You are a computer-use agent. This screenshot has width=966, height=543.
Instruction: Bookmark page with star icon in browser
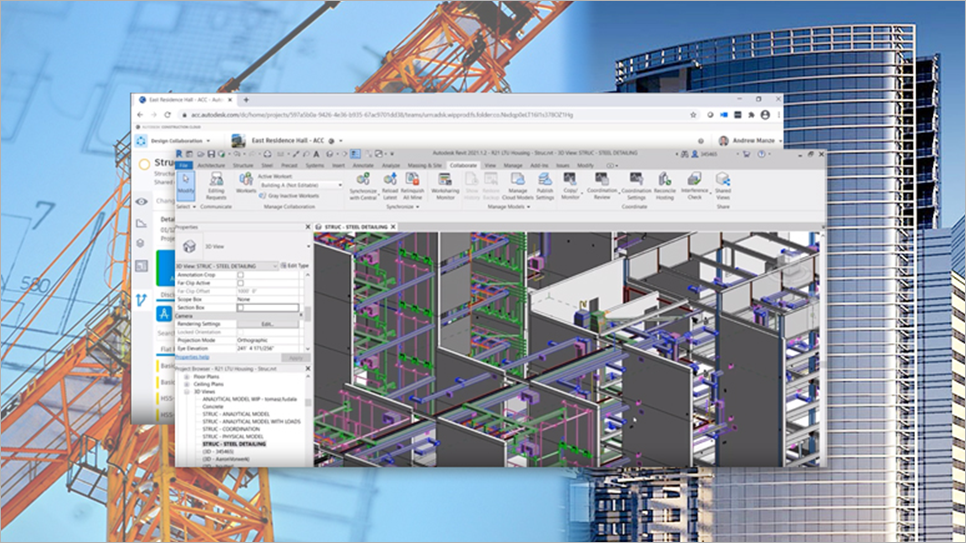point(693,115)
